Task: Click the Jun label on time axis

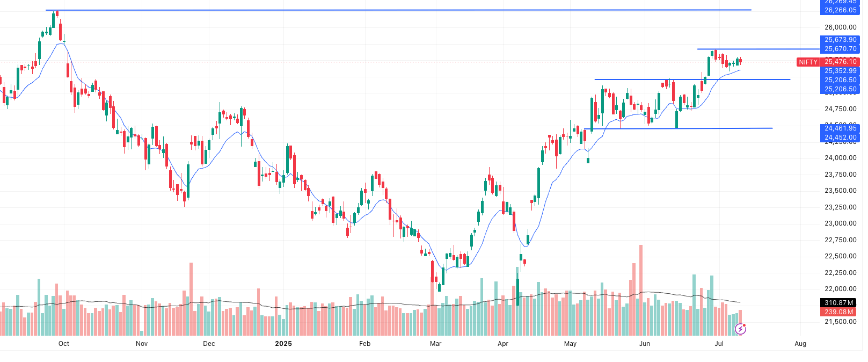Action: tap(645, 344)
